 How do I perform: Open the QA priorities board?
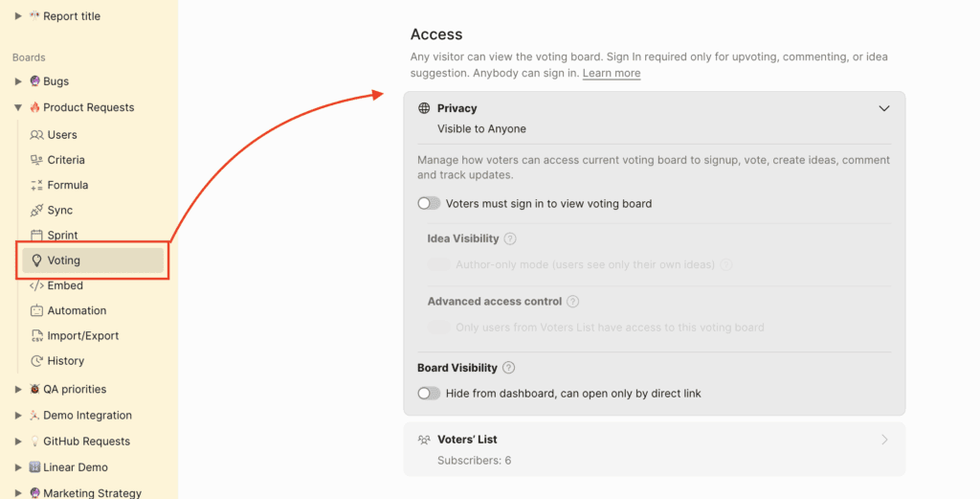click(75, 390)
